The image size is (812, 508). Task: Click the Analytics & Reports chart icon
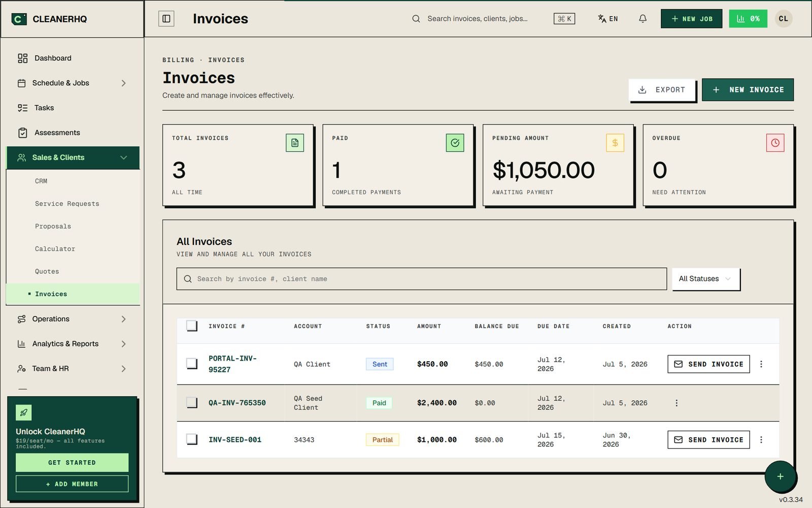pyautogui.click(x=21, y=344)
